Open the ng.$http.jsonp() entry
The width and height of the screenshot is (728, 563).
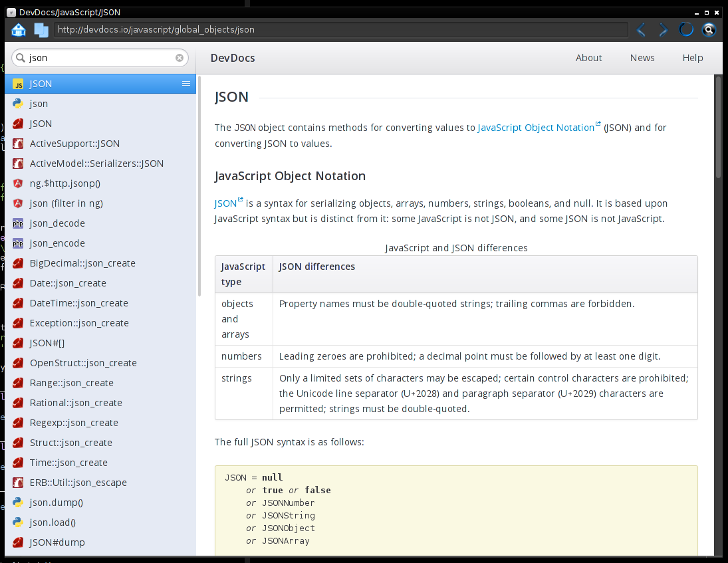tap(100, 183)
